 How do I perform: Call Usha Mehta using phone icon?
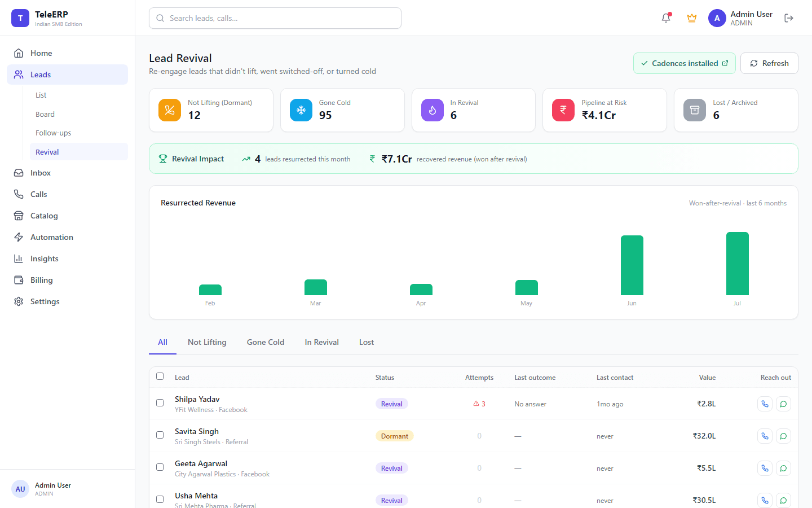point(765,500)
